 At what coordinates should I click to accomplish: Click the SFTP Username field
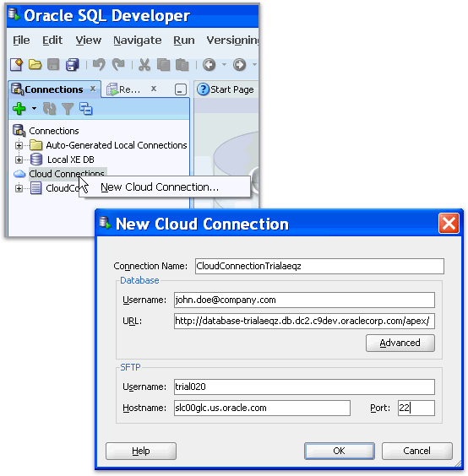point(304,387)
